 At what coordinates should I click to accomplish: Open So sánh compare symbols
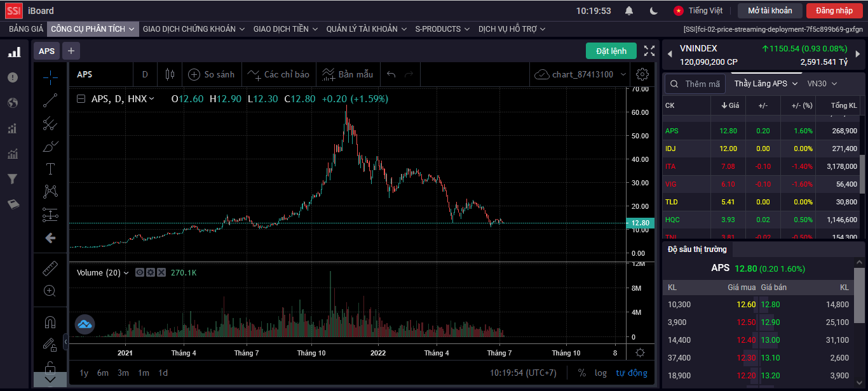[212, 74]
